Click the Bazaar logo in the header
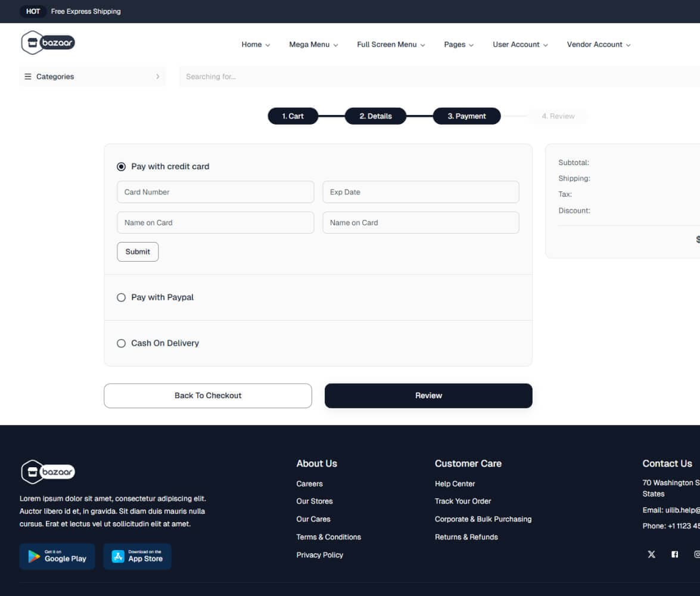The height and width of the screenshot is (596, 700). (48, 43)
